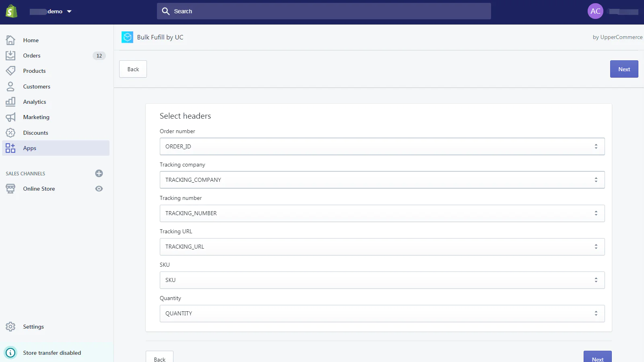This screenshot has height=362, width=644.
Task: Open the AC account avatar menu
Action: pyautogui.click(x=595, y=11)
